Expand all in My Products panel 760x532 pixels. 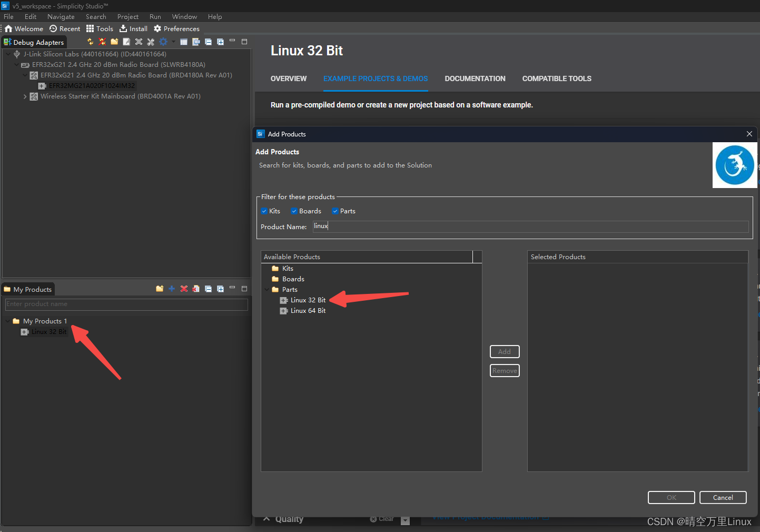[x=220, y=289]
